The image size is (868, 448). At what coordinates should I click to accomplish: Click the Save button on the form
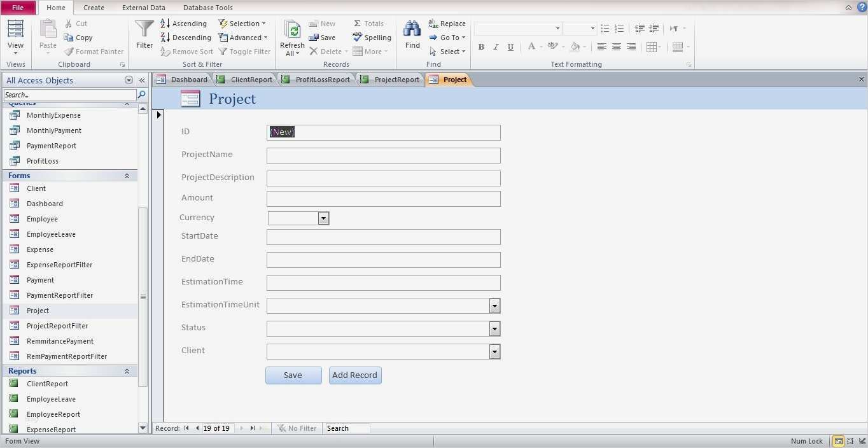pos(293,375)
